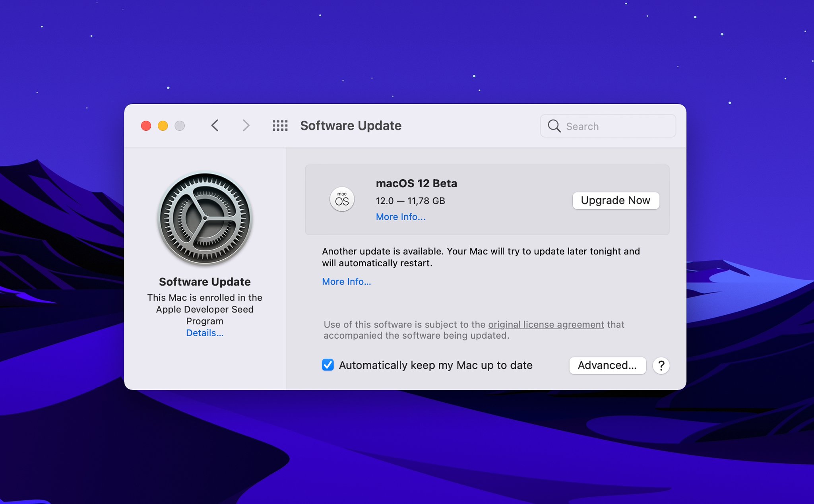Click the back navigation chevron
The width and height of the screenshot is (814, 504).
click(x=215, y=126)
